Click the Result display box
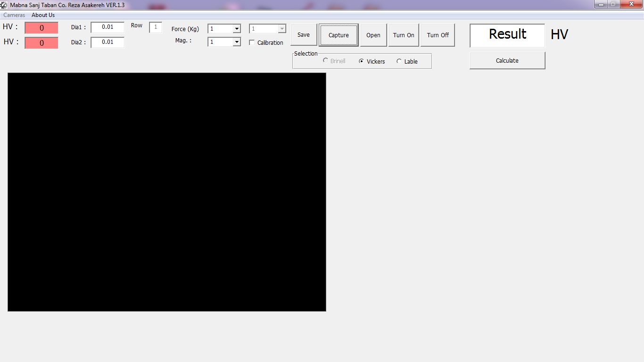Image resolution: width=644 pixels, height=362 pixels. [x=507, y=35]
